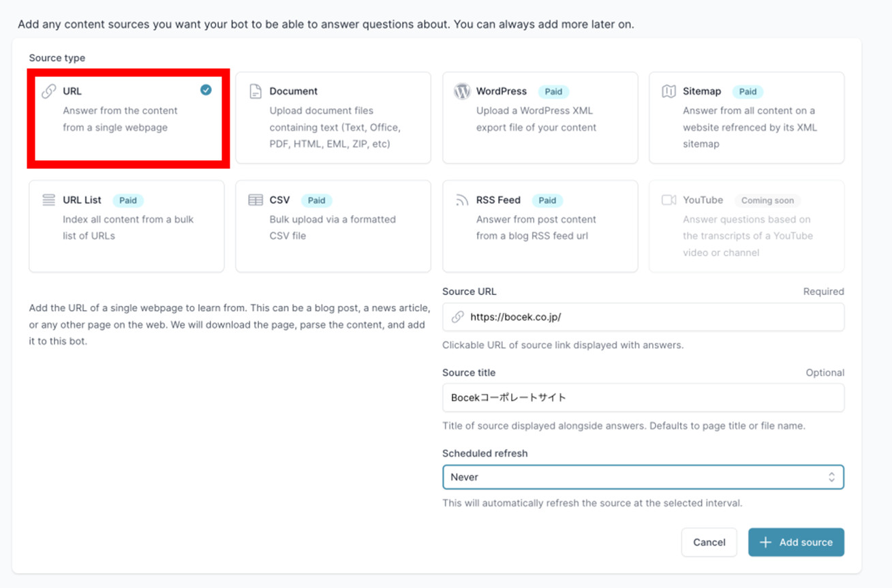
Task: Click the WordPress logo icon
Action: 462,91
